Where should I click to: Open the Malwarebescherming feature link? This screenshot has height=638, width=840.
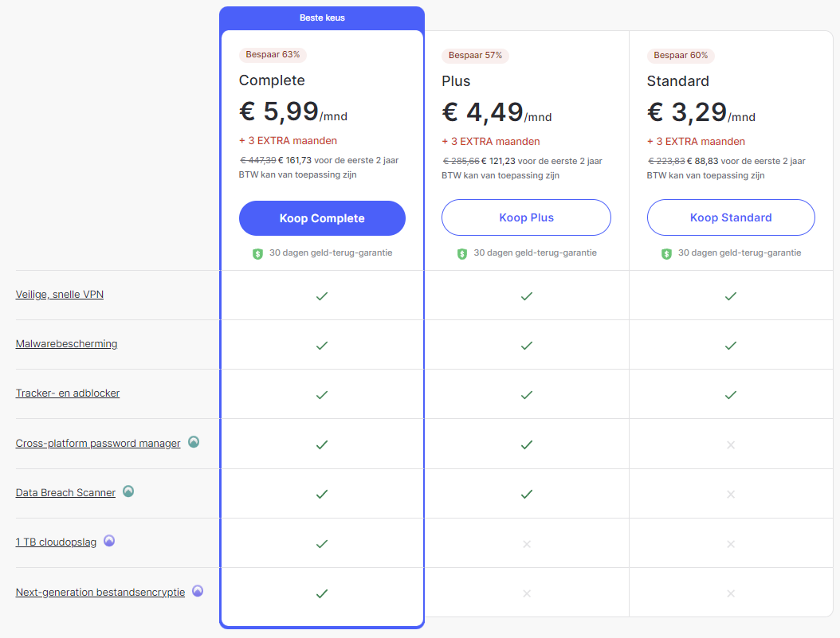click(x=67, y=343)
